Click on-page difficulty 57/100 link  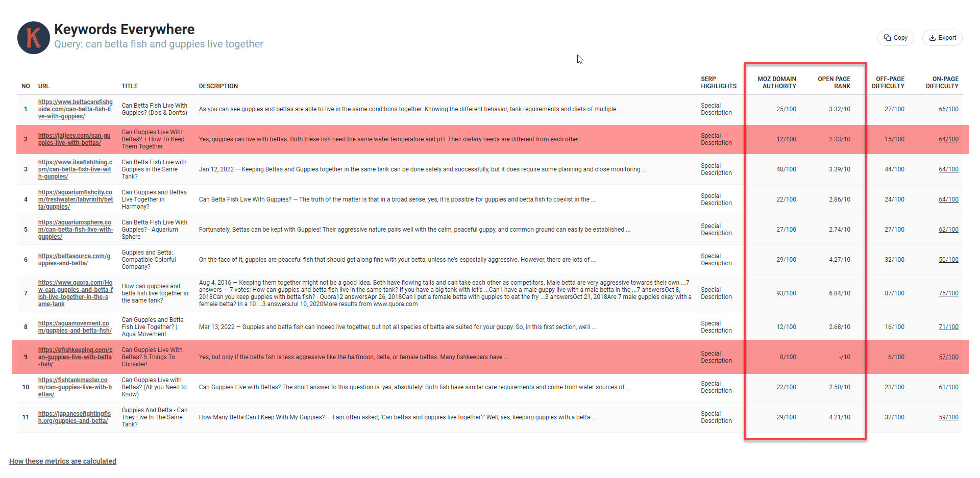(948, 357)
